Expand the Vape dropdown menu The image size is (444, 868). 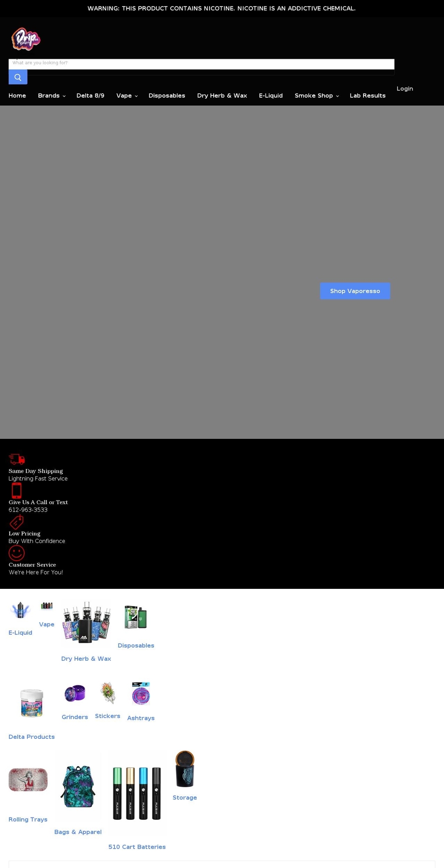pos(127,95)
